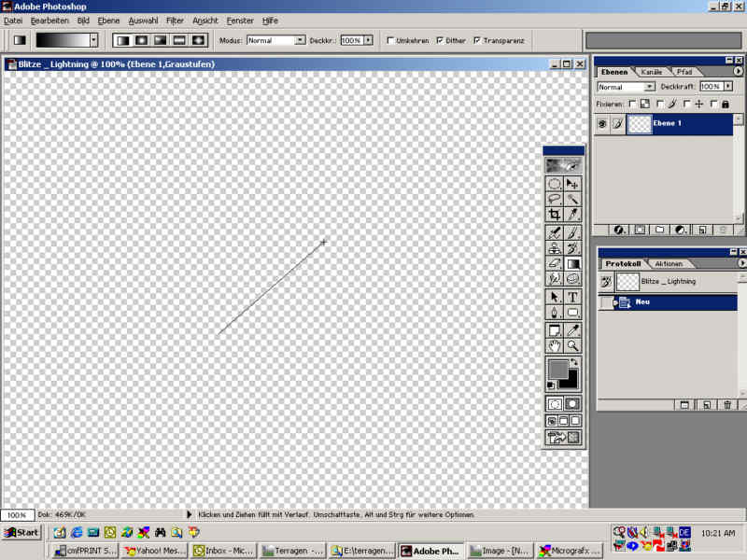Viewport: 747px width, 560px height.
Task: Select the Type (T) tool
Action: [x=572, y=296]
